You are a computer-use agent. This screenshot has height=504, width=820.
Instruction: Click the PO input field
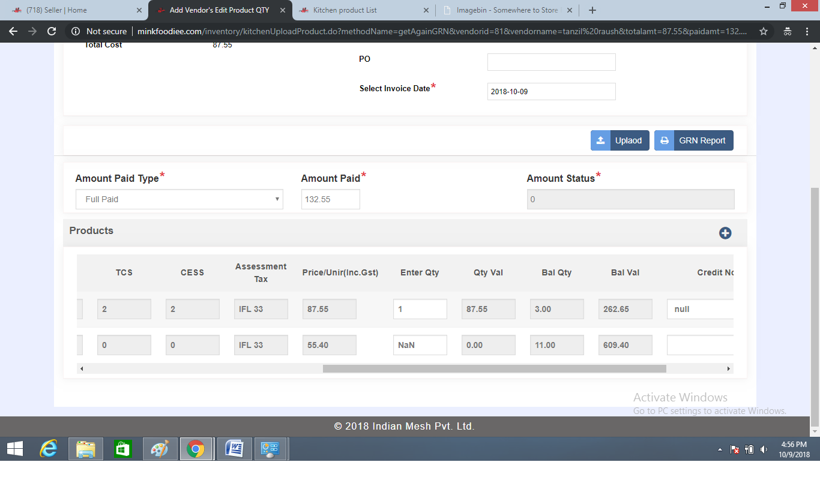pos(552,62)
